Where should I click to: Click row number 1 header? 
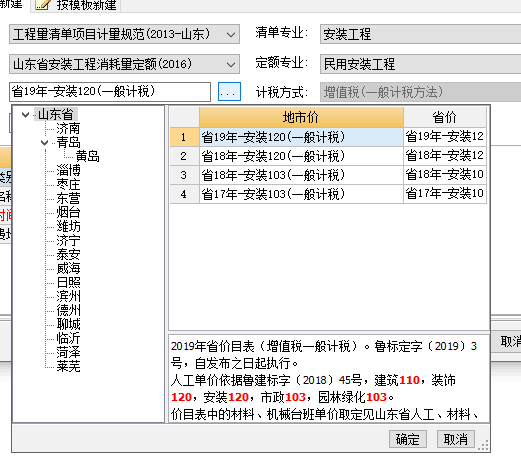pyautogui.click(x=184, y=137)
